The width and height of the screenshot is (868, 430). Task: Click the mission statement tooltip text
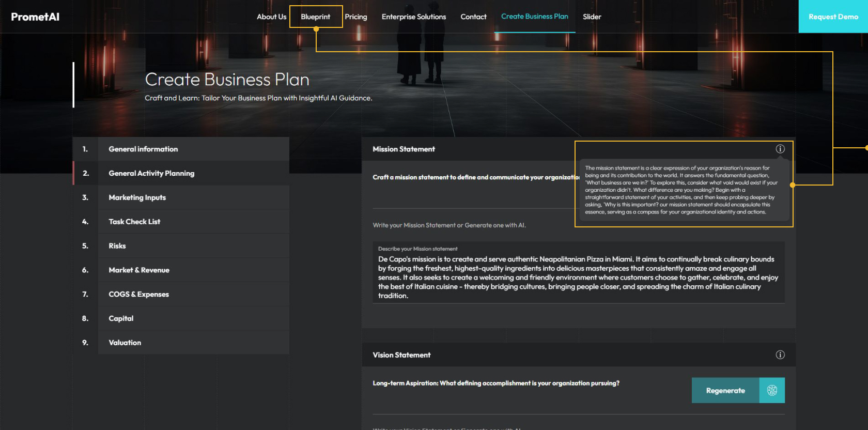[x=682, y=190]
